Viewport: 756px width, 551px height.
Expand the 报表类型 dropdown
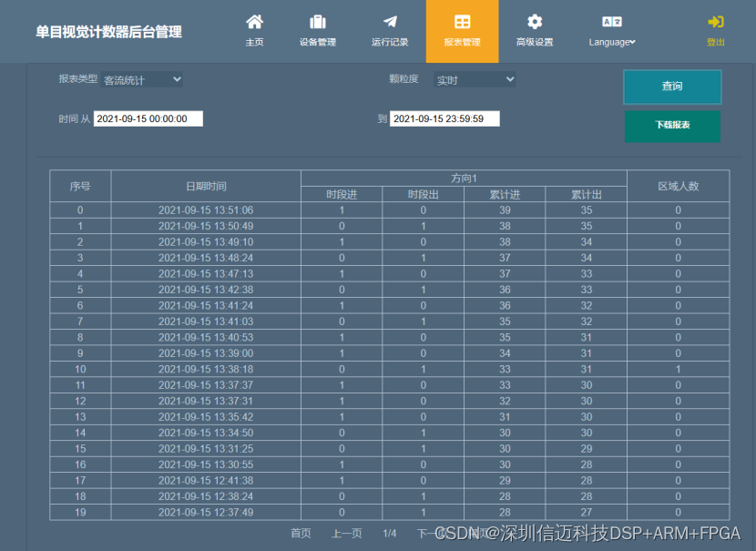pyautogui.click(x=143, y=80)
